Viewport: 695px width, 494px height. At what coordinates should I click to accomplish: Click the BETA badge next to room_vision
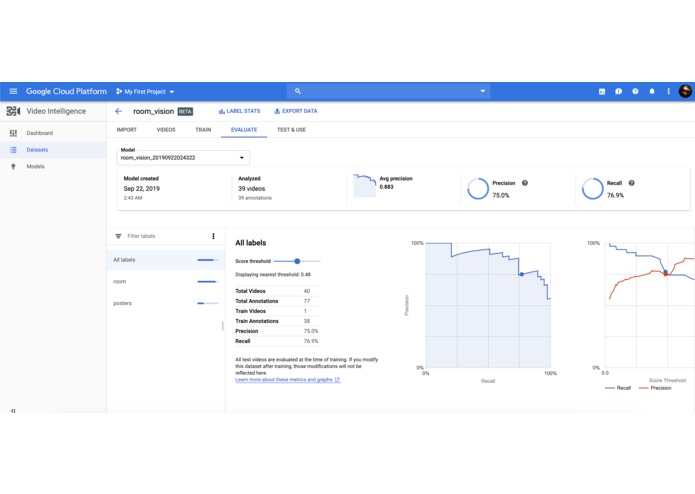coord(185,112)
